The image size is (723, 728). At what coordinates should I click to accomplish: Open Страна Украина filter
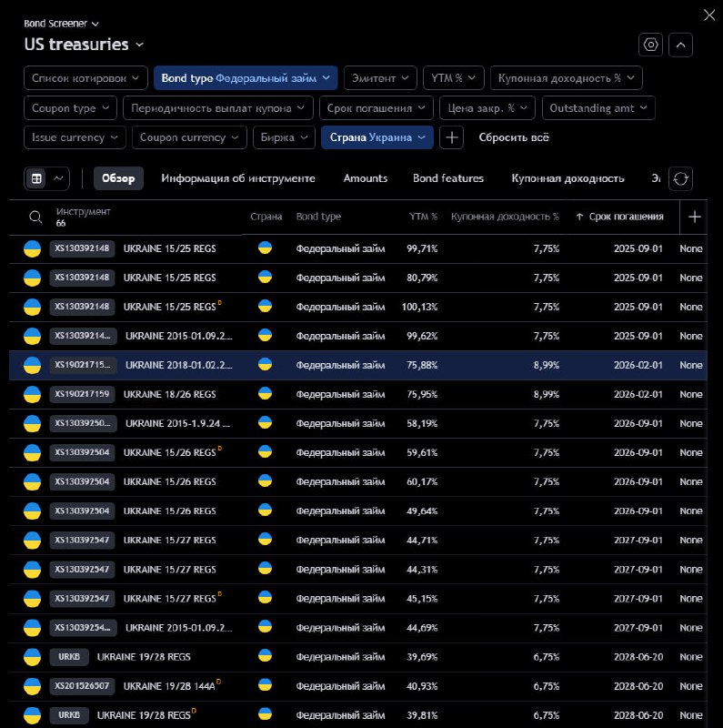click(377, 137)
